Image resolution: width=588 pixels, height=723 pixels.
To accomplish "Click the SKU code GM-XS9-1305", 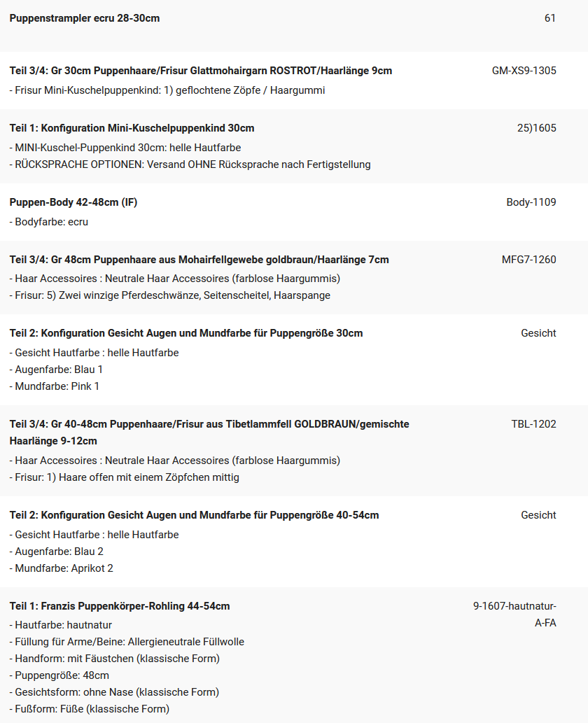I will click(524, 71).
